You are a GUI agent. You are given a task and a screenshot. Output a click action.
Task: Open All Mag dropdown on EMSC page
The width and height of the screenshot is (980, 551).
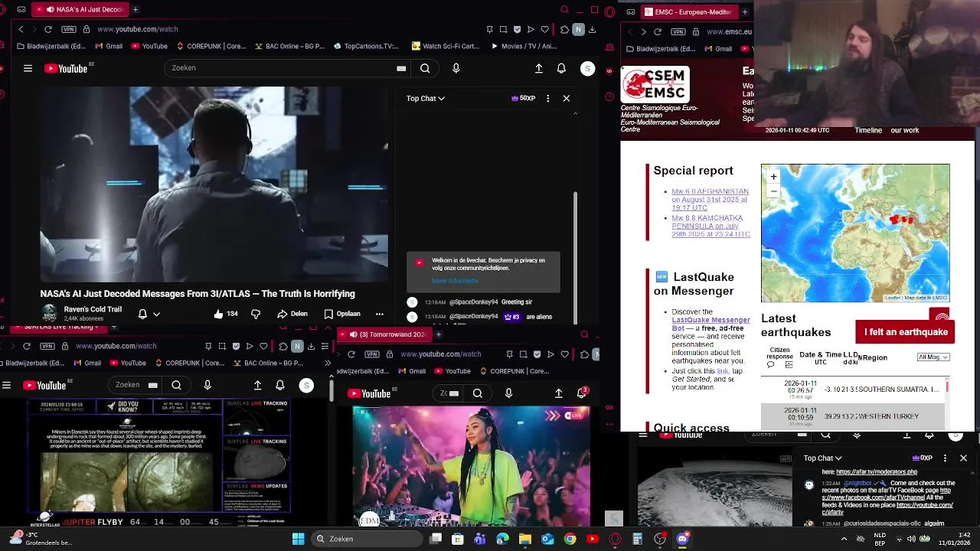click(x=933, y=357)
